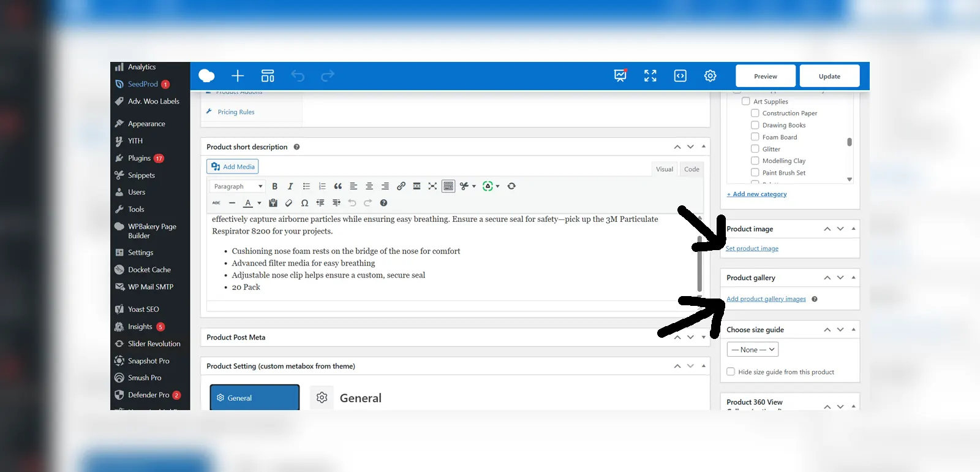Click the gear settings icon in top bar
980x472 pixels.
pos(710,76)
